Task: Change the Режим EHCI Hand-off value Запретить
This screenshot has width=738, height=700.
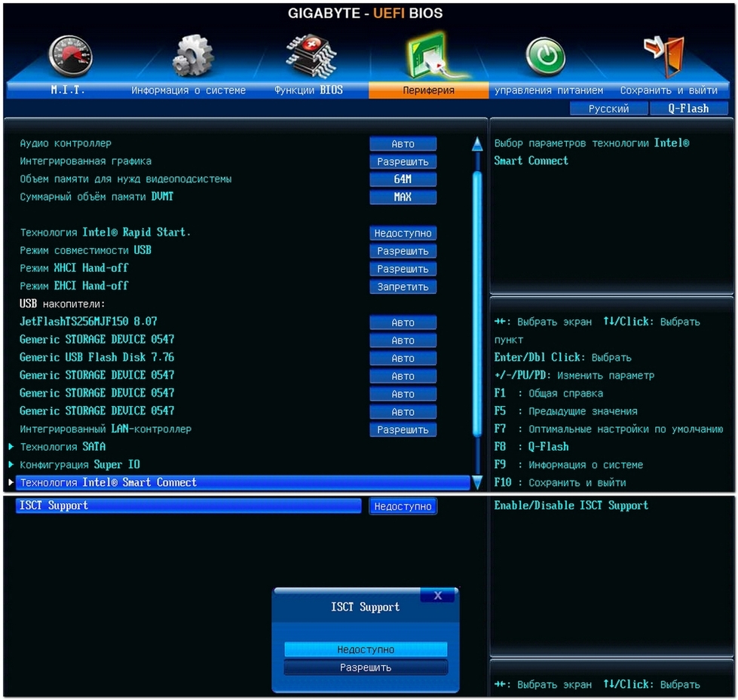Action: click(x=403, y=287)
